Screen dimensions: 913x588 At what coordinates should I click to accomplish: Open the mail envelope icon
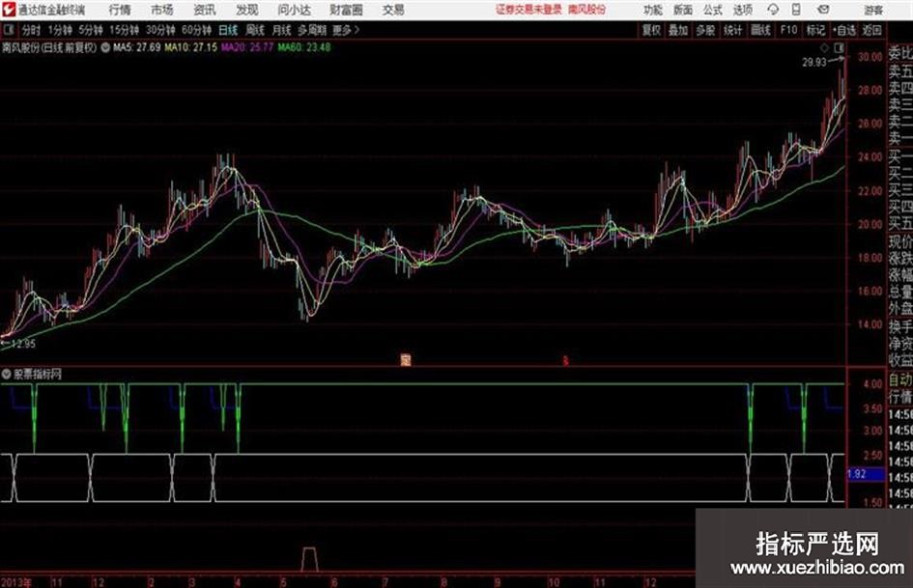(x=823, y=10)
